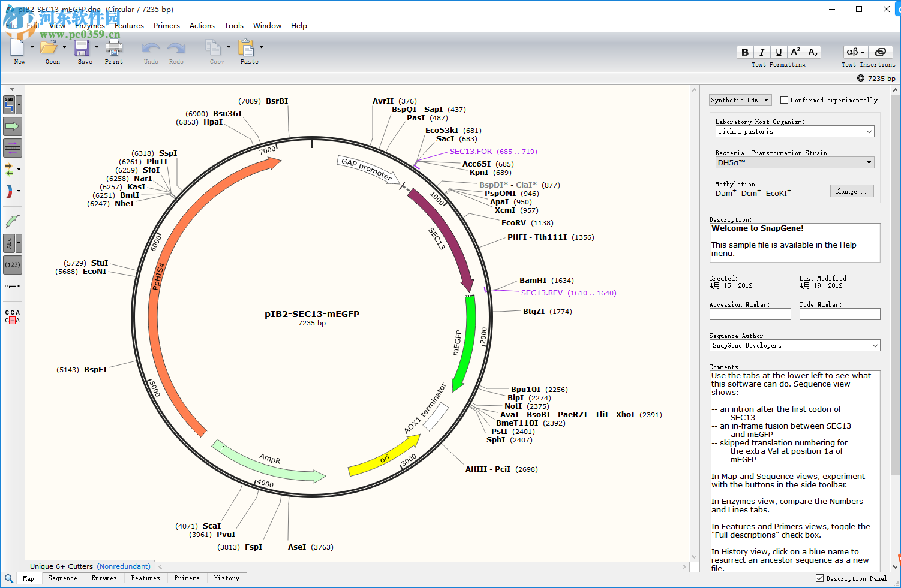This screenshot has height=588, width=901.
Task: Click the superscript A² formatting icon
Action: (x=795, y=52)
